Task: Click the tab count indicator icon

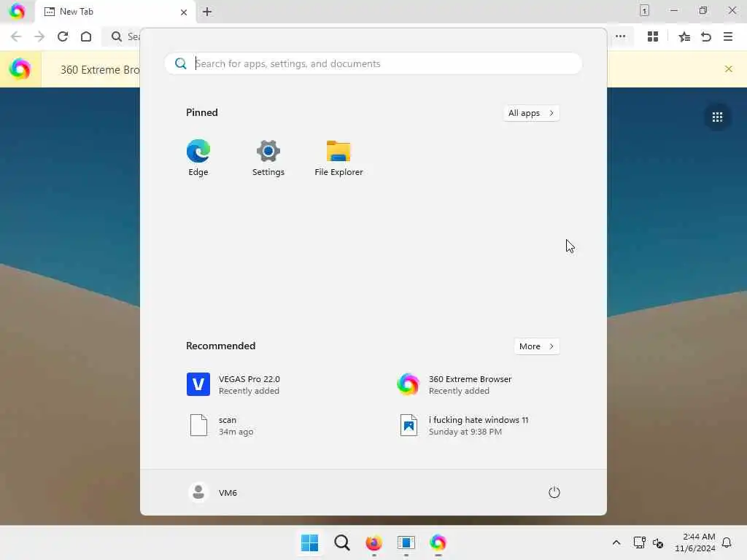Action: [644, 10]
